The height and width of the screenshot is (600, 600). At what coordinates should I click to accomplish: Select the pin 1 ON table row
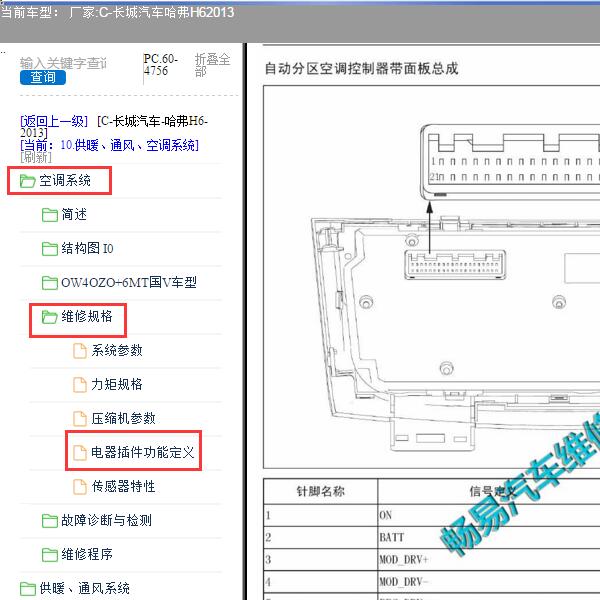432,515
